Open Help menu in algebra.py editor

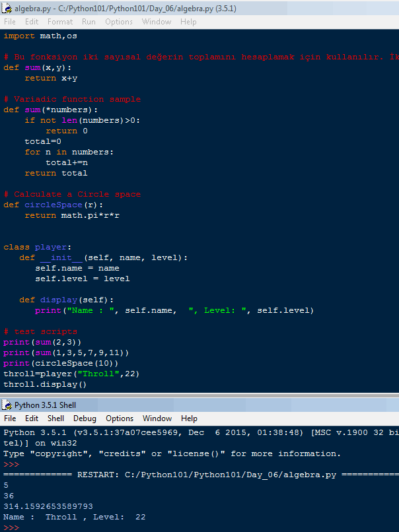coord(188,22)
